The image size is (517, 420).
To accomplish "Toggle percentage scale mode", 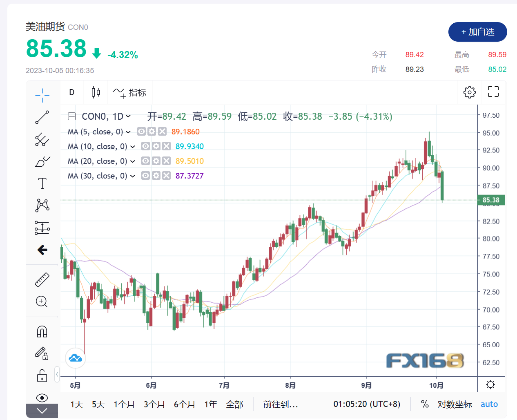I will (x=425, y=404).
